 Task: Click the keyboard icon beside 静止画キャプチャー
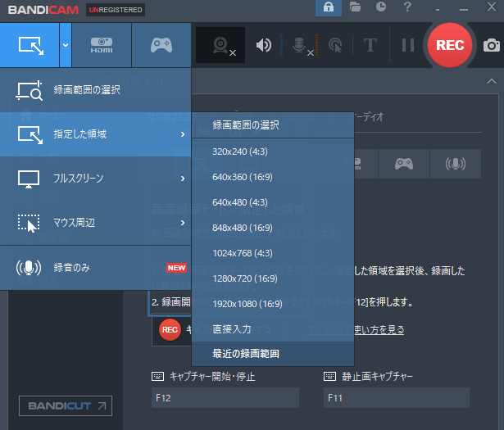[x=329, y=376]
